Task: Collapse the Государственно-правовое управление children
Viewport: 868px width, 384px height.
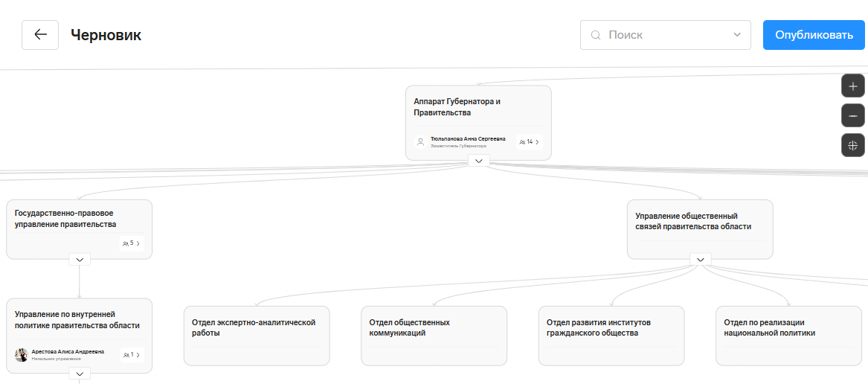Action: point(79,259)
